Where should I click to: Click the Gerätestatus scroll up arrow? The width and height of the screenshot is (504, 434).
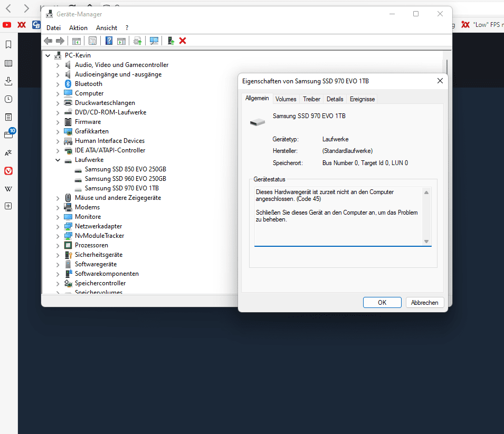pos(426,192)
